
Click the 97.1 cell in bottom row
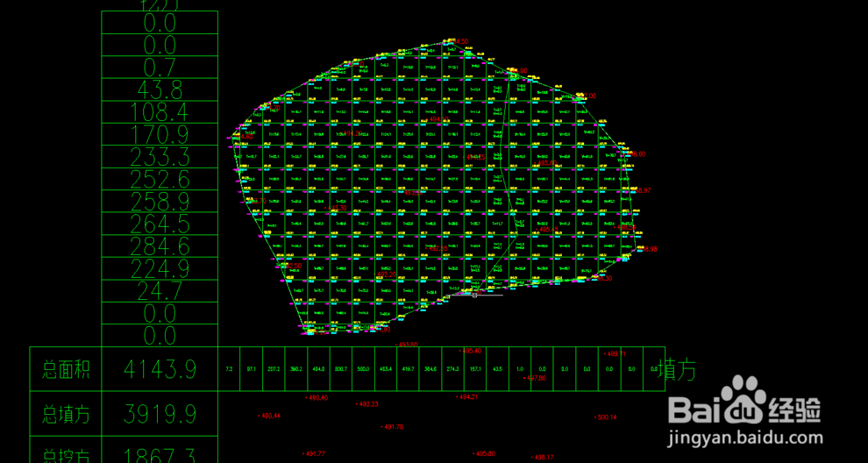251,369
